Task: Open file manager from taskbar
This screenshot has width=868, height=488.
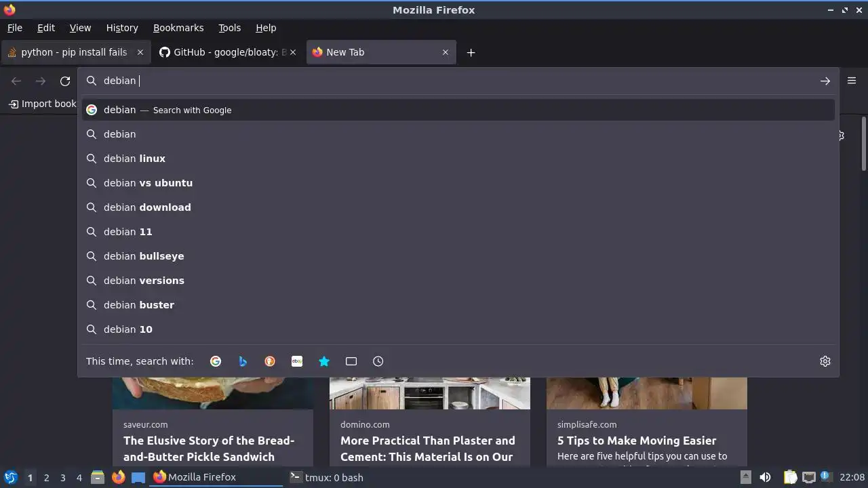Action: point(98,477)
